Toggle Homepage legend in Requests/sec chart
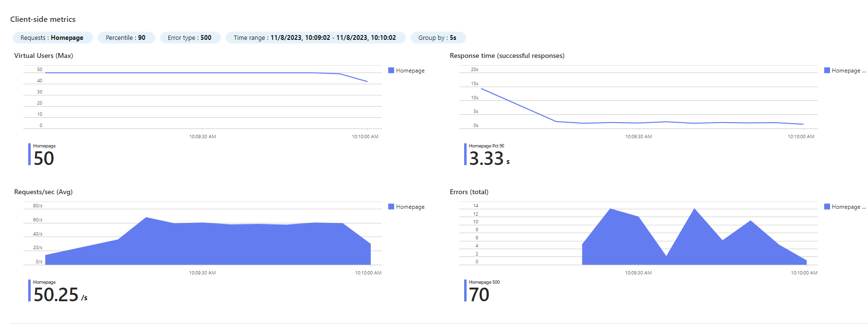The image size is (868, 328). pos(406,207)
